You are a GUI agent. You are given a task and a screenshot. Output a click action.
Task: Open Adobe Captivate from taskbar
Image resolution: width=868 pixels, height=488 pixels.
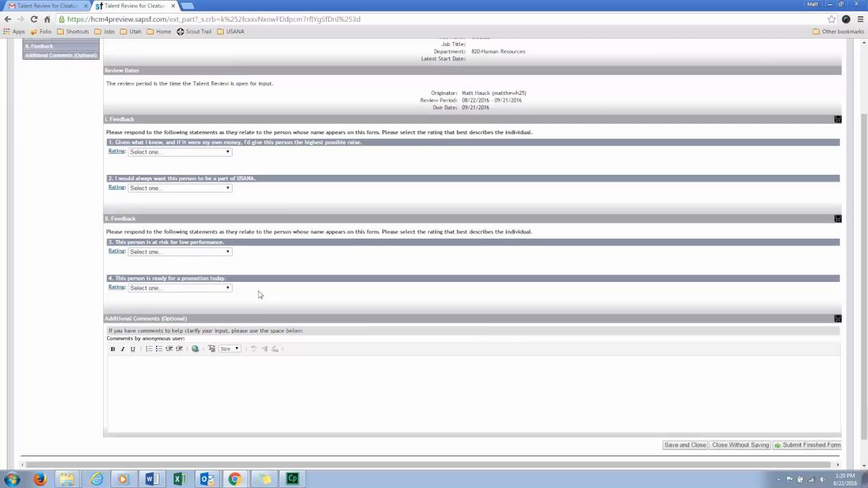(292, 479)
